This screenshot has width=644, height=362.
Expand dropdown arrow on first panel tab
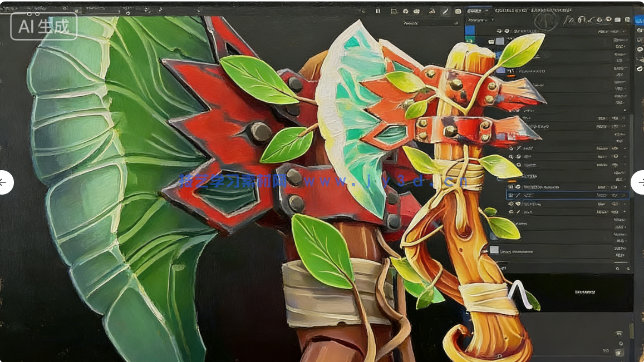(x=488, y=11)
